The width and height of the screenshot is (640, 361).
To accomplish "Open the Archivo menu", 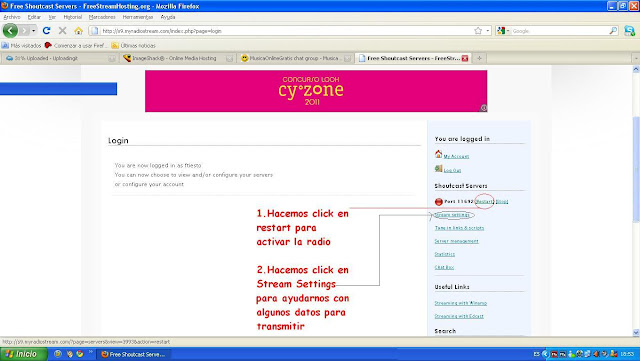I will tap(12, 17).
